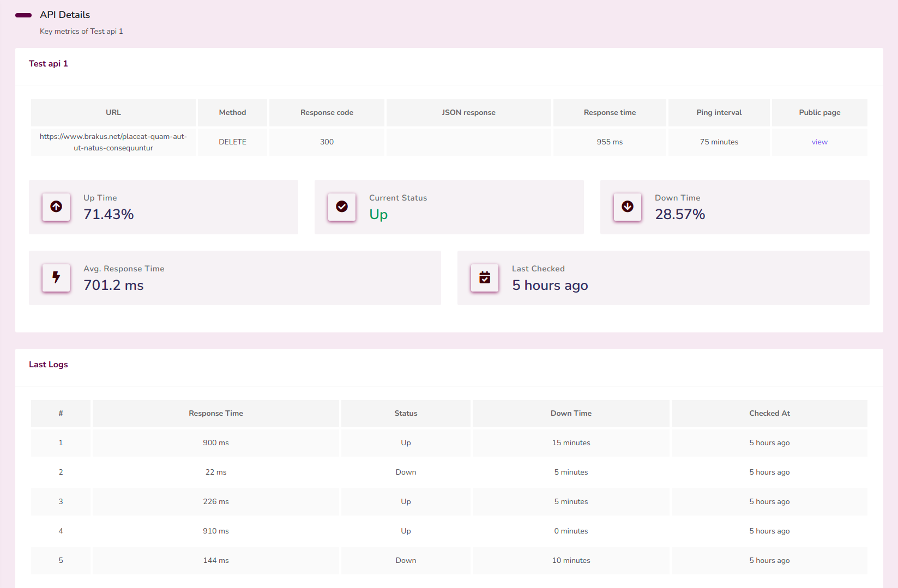Click the 71.43% Up Time value
The height and width of the screenshot is (588, 898).
pyautogui.click(x=109, y=215)
